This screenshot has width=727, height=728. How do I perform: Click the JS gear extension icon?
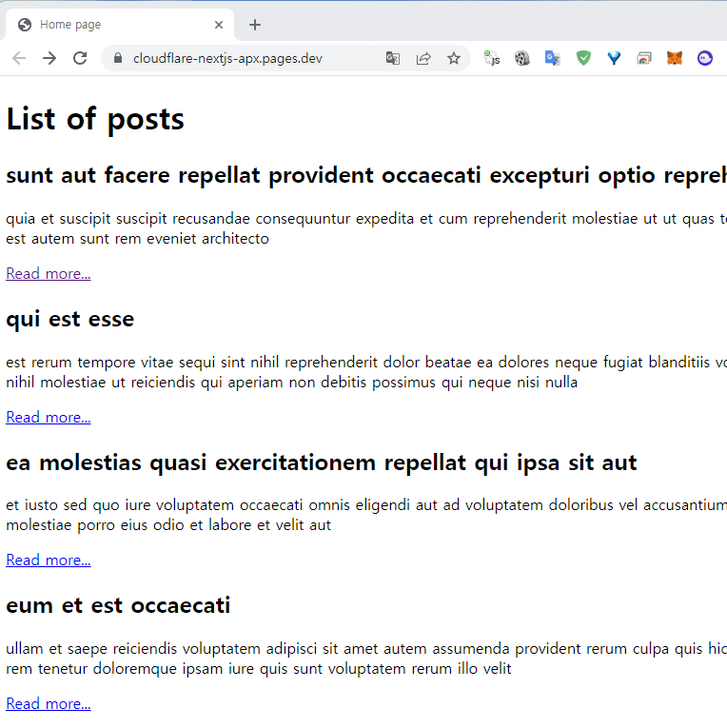[492, 58]
